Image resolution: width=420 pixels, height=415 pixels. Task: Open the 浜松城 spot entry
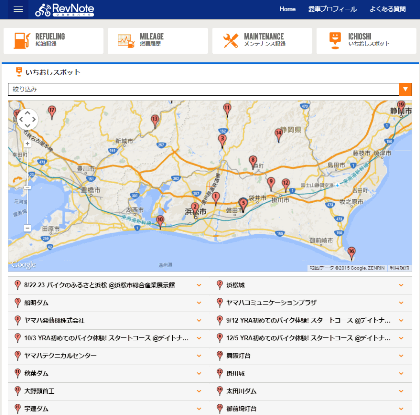(311, 285)
